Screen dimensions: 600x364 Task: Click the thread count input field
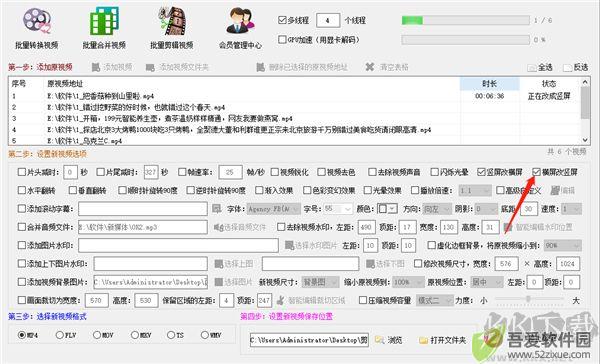(328, 20)
